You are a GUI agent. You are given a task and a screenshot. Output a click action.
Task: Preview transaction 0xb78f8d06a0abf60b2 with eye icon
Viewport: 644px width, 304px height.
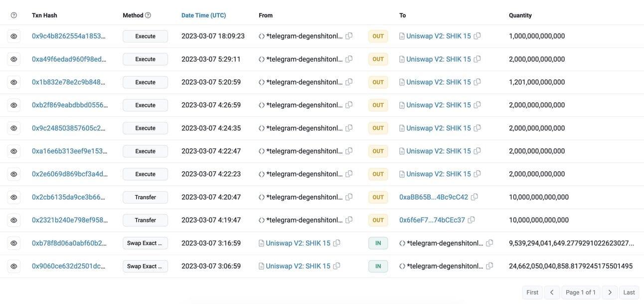coord(14,243)
